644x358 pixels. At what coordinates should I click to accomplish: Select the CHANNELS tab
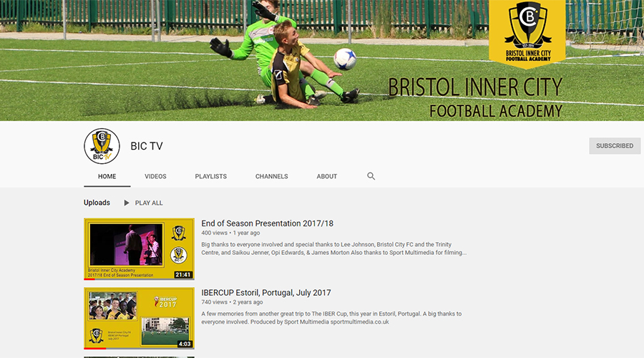point(271,176)
